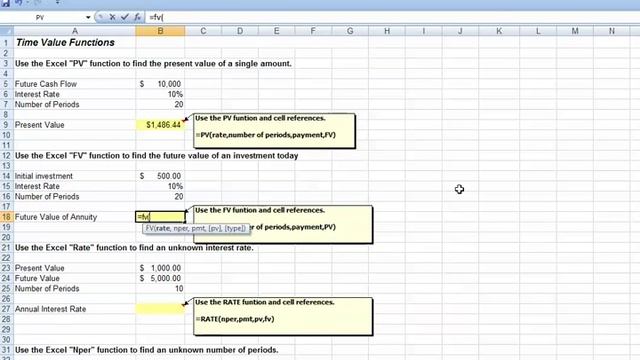Select column D header
The image size is (640, 360).
[x=240, y=31]
